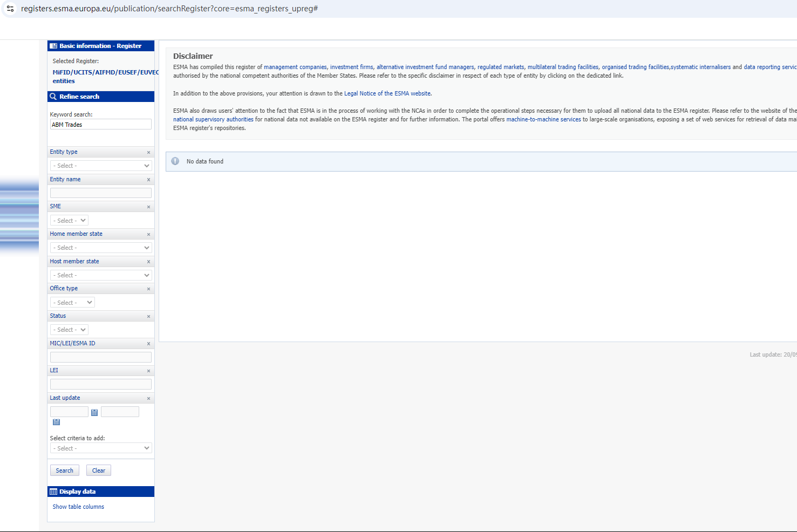The height and width of the screenshot is (532, 797).
Task: Remove the SME filter with its x icon
Action: [x=148, y=207]
